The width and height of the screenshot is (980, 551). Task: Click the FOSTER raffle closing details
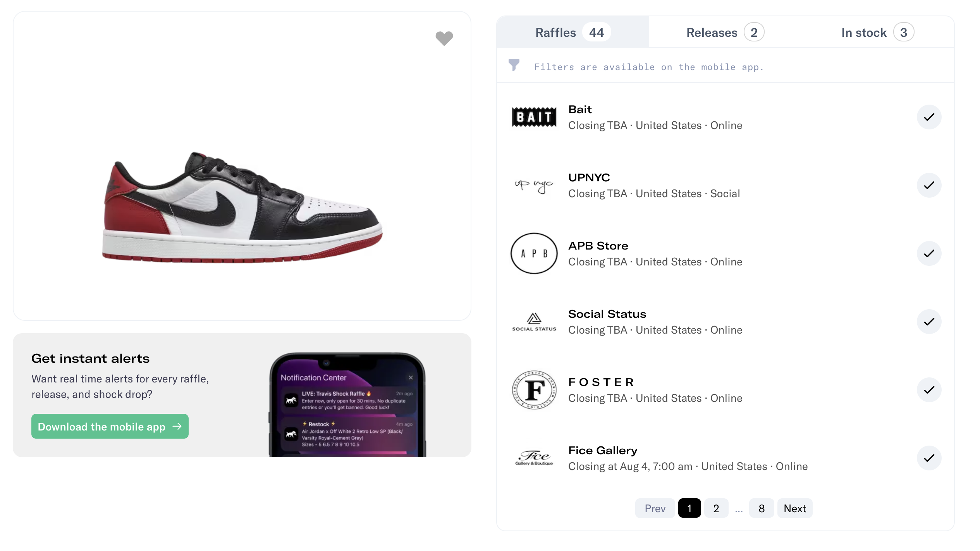tap(655, 398)
